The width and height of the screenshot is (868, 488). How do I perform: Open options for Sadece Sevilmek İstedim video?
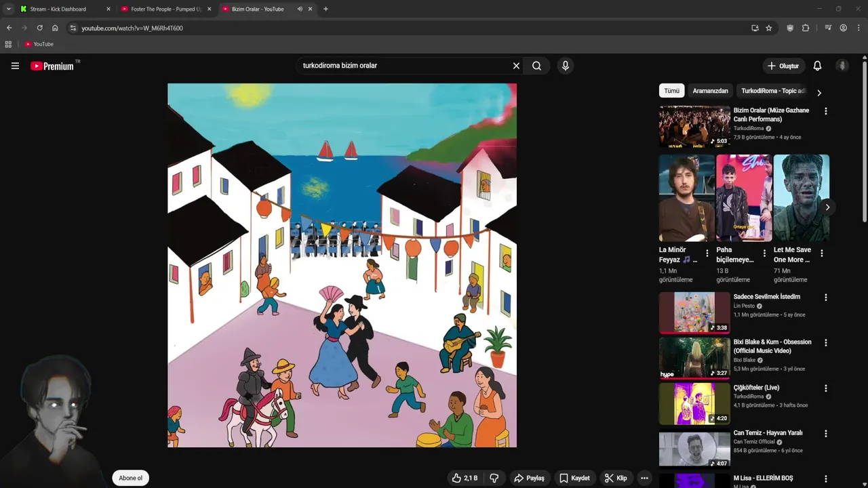tap(825, 298)
